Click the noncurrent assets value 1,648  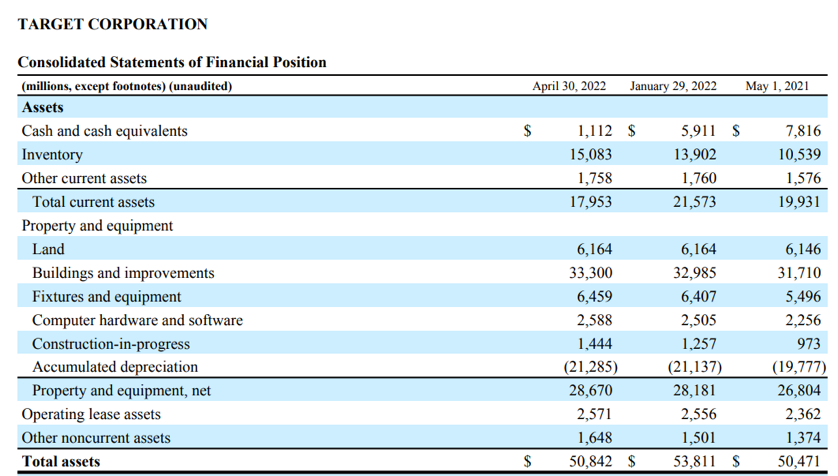coord(595,438)
